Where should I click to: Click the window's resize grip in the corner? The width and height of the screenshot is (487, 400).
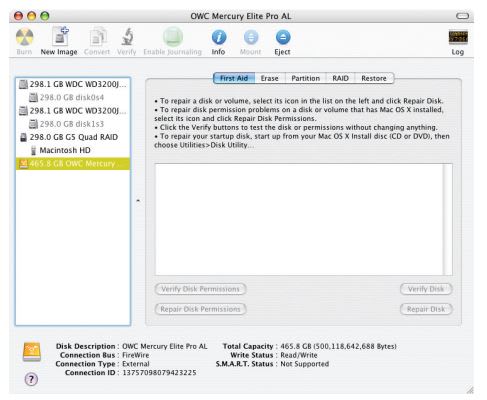(470, 390)
